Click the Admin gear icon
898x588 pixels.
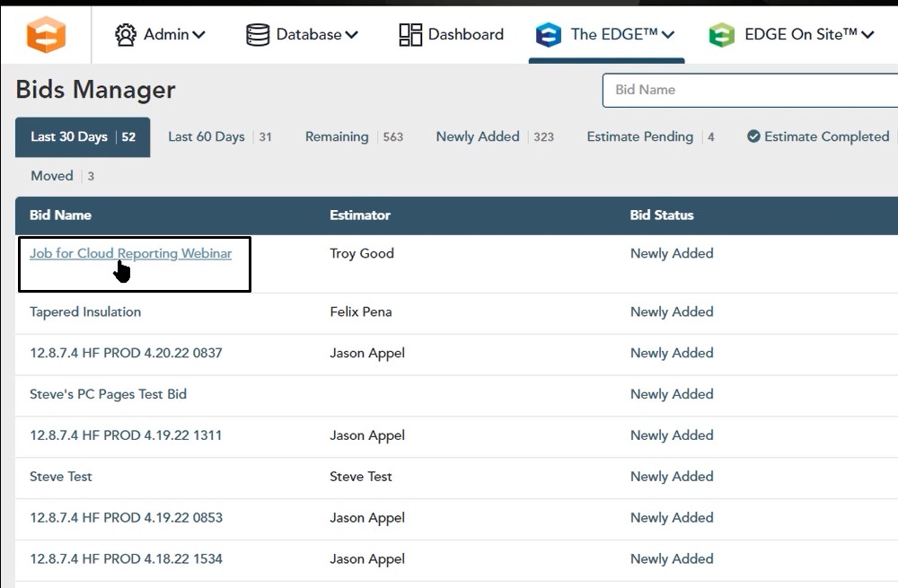(126, 35)
